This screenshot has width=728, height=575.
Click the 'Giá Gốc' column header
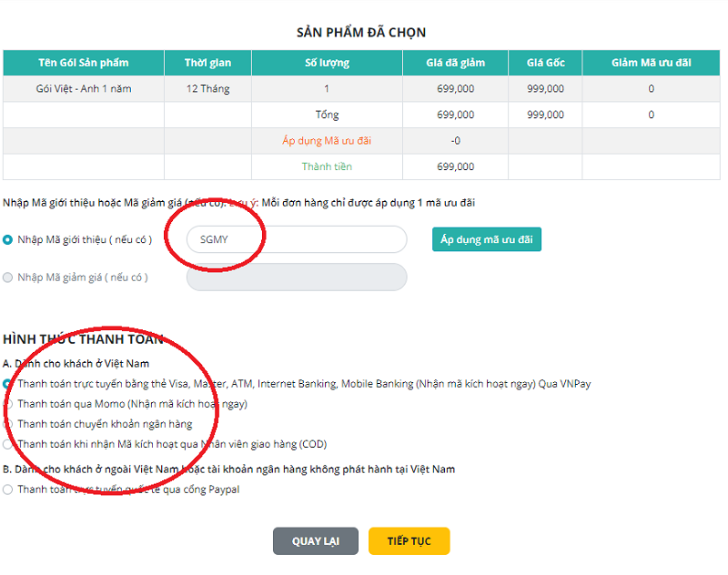pyautogui.click(x=545, y=63)
